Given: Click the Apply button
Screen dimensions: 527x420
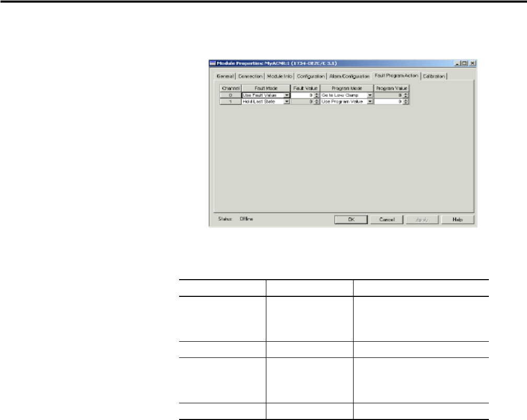Looking at the screenshot, I should click(x=422, y=220).
